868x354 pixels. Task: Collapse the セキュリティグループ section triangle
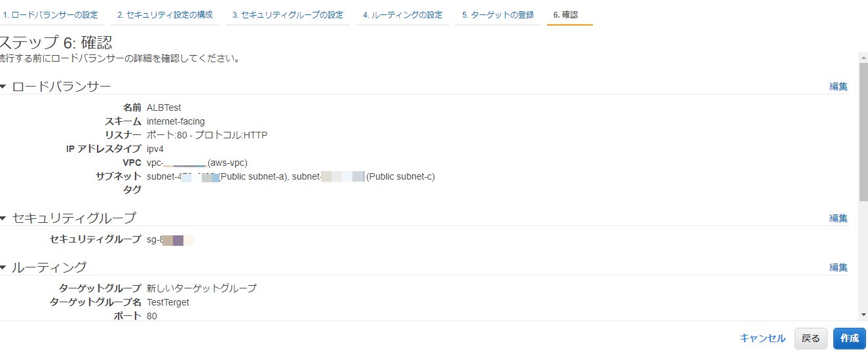[3, 218]
